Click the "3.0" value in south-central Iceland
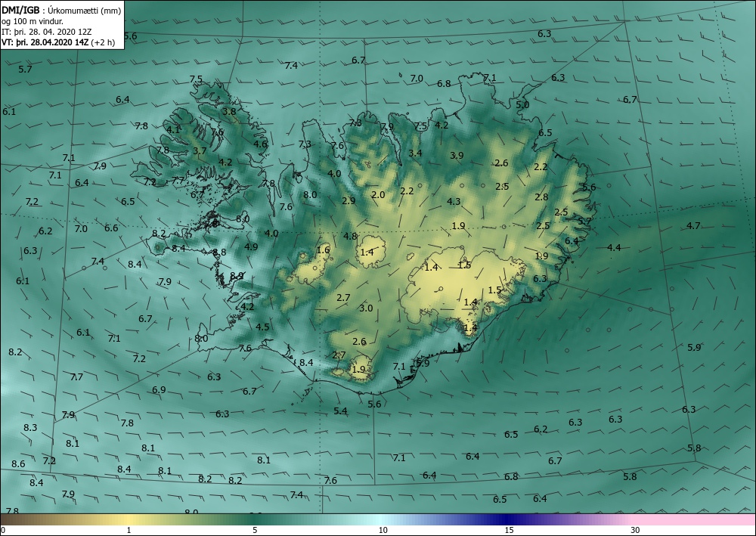This screenshot has height=536, width=756. pos(366,308)
